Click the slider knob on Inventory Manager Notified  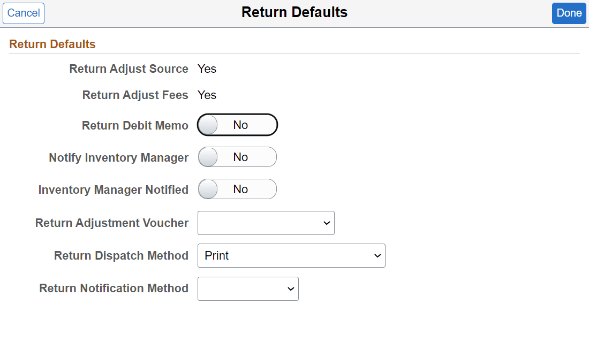207,189
